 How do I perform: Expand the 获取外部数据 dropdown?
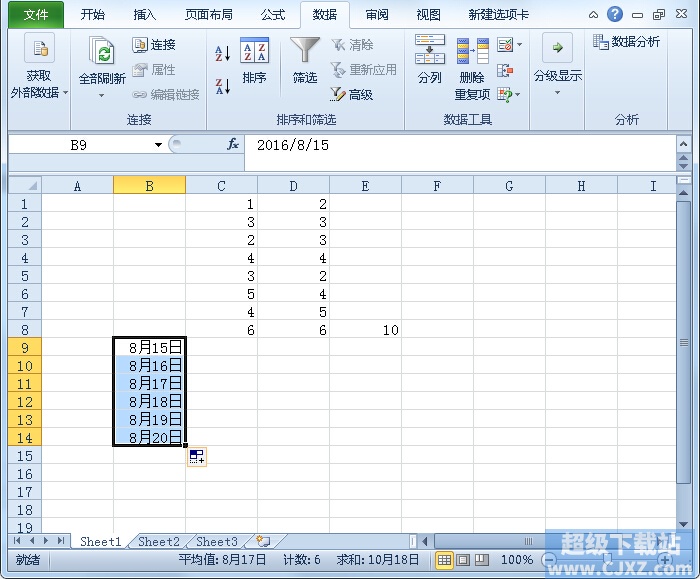(39, 67)
